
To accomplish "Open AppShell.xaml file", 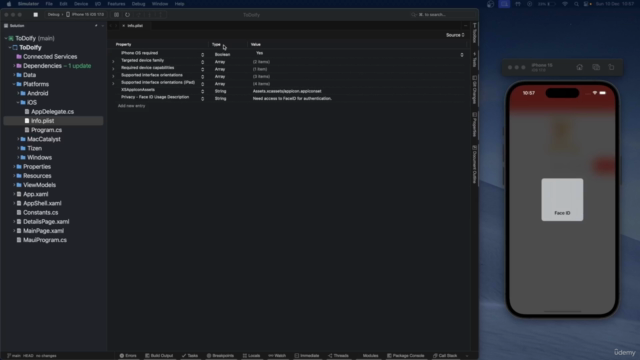I will pos(42,204).
